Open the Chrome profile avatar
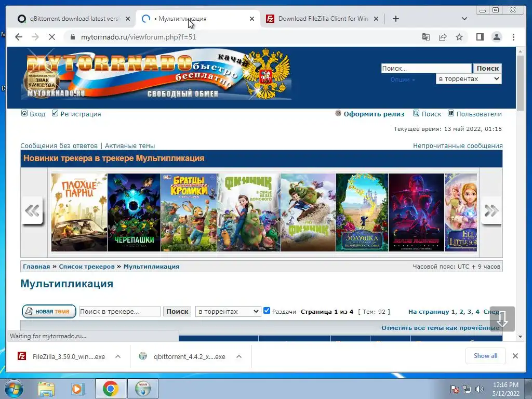 point(496,37)
